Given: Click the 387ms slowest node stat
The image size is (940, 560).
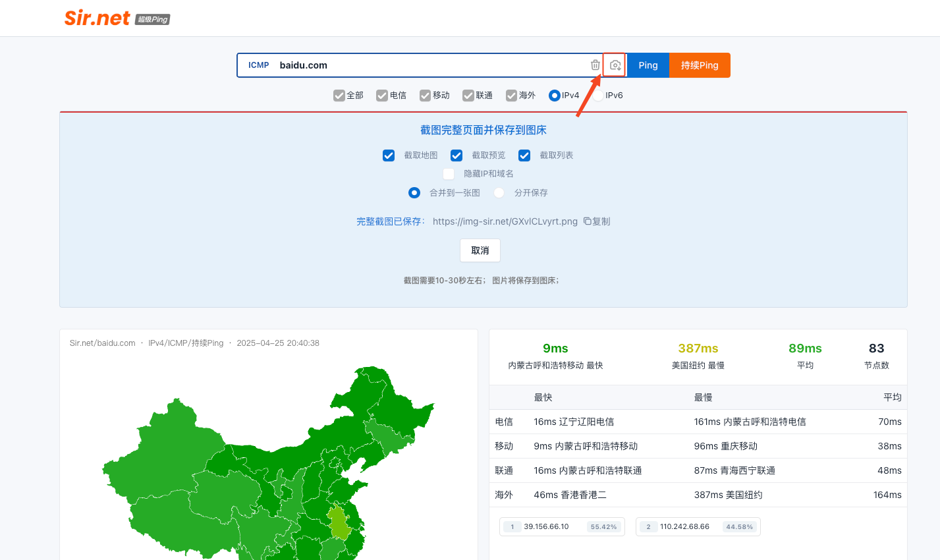Looking at the screenshot, I should pyautogui.click(x=698, y=349).
